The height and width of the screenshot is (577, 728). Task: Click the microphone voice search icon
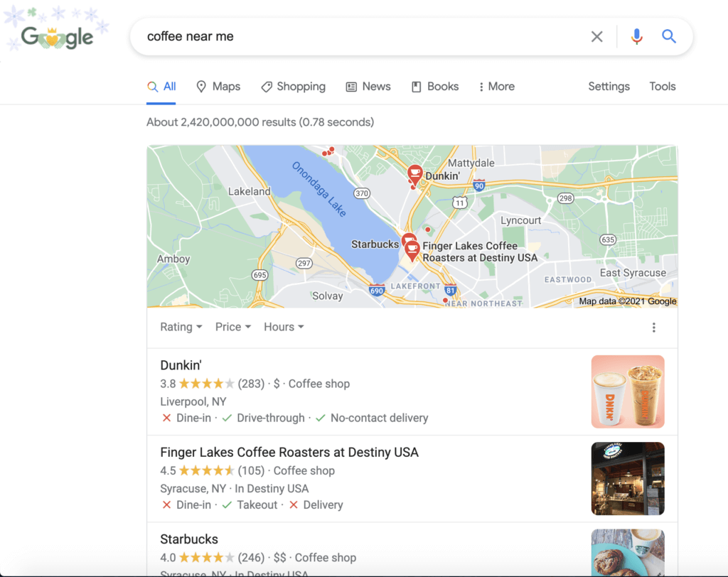[x=636, y=36]
